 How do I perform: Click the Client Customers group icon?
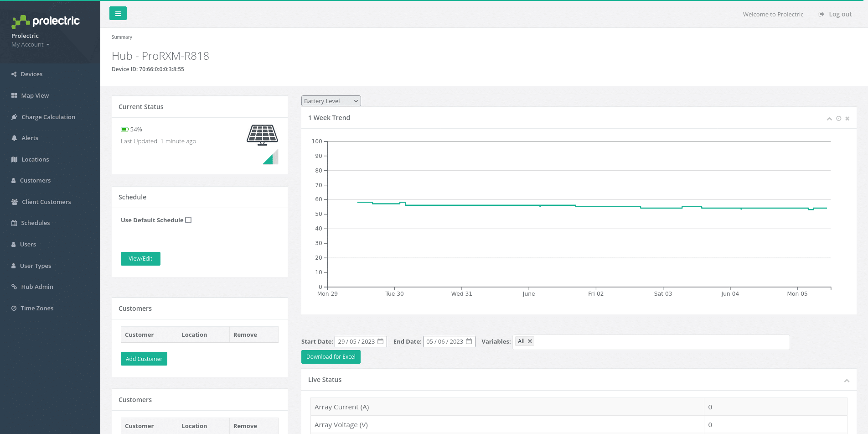tap(15, 202)
